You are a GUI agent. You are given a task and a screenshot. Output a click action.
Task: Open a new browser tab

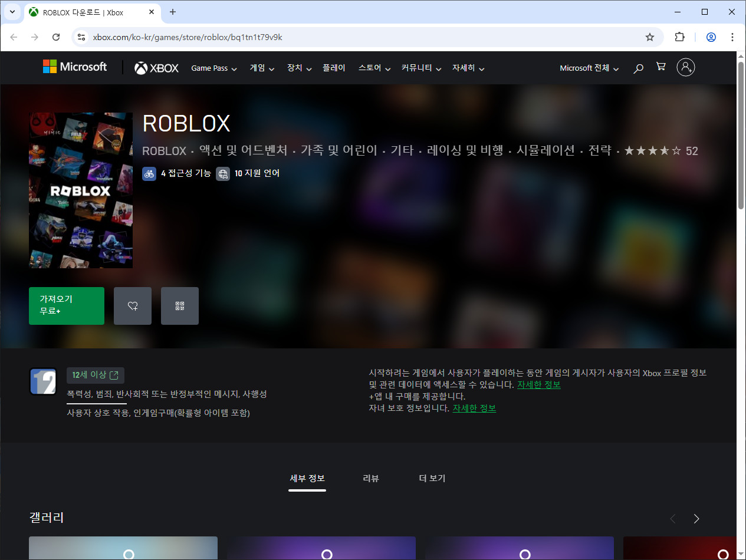(173, 12)
